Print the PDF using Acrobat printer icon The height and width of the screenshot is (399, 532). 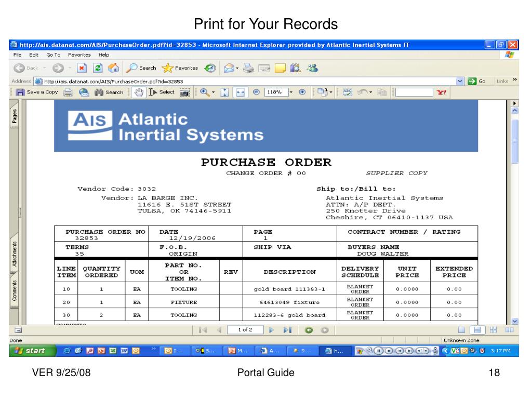[x=68, y=92]
